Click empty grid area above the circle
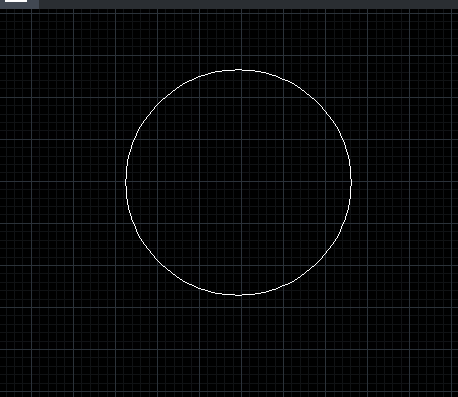Viewport: 458px width, 397px height. tap(239, 38)
